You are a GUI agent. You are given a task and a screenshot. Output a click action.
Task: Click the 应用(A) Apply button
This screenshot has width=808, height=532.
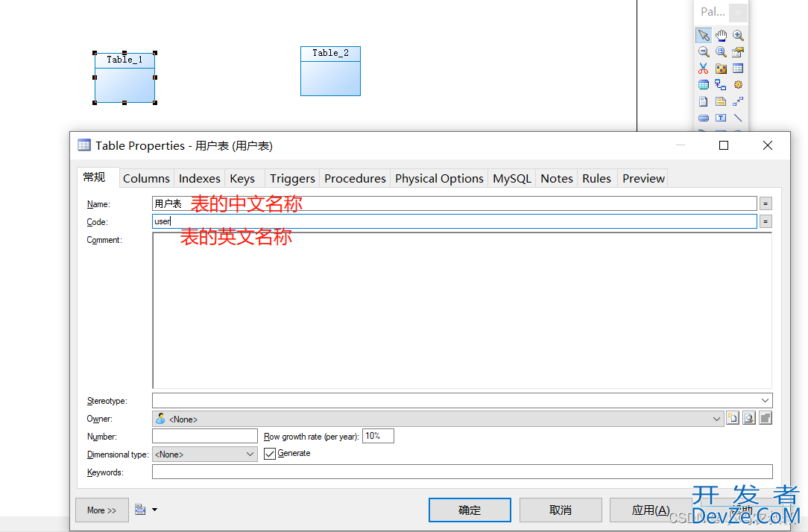tap(650, 510)
